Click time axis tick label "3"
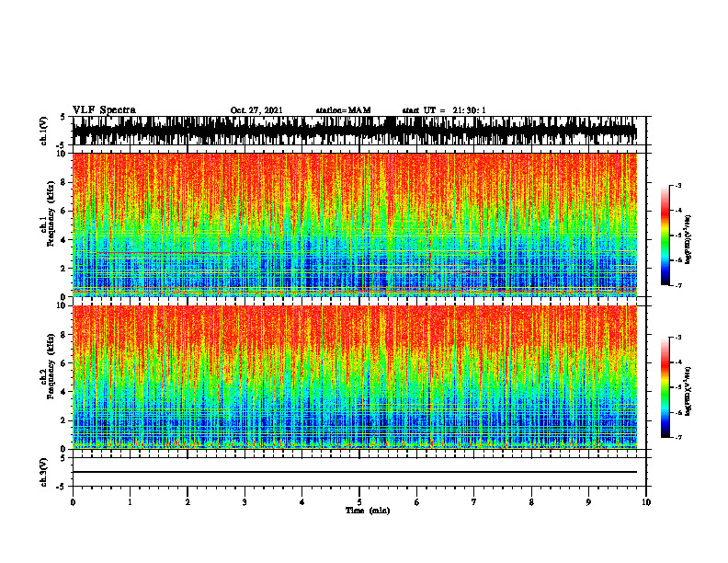Image resolution: width=728 pixels, height=563 pixels. coord(245,502)
